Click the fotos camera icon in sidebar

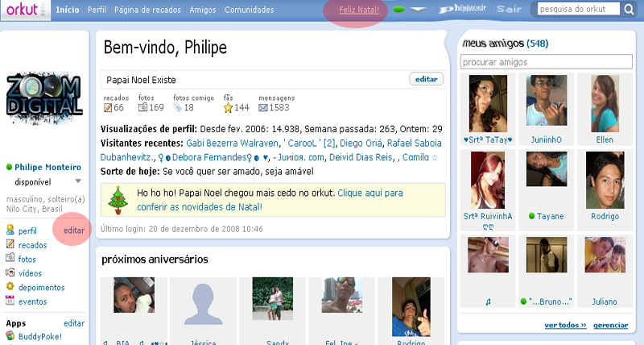(x=10, y=258)
